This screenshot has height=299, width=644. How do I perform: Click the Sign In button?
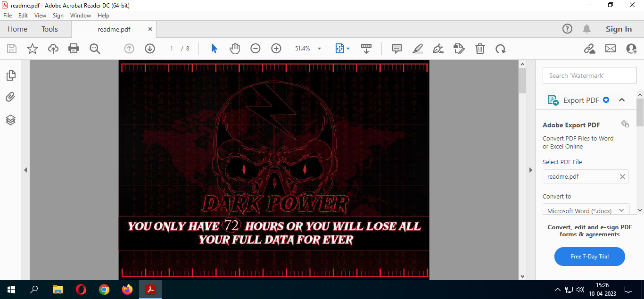point(619,29)
